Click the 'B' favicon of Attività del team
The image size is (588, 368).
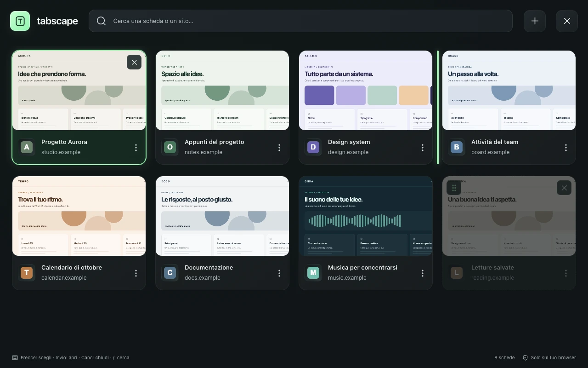pyautogui.click(x=457, y=147)
